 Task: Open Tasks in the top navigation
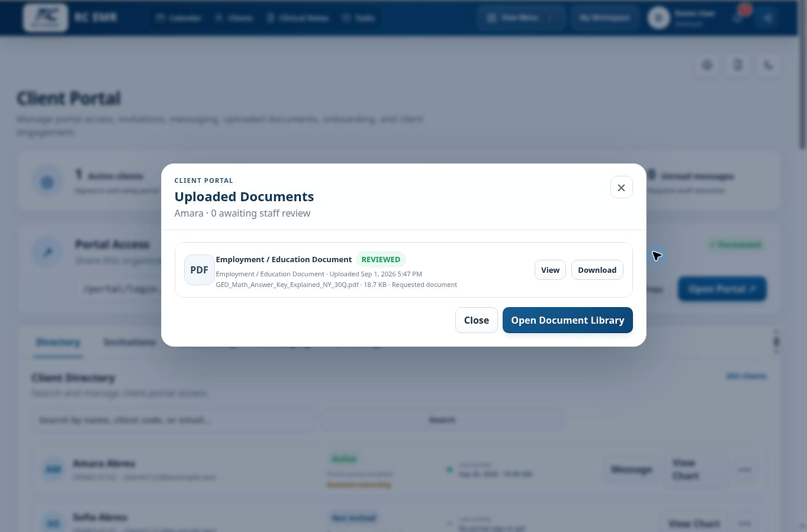pyautogui.click(x=359, y=18)
